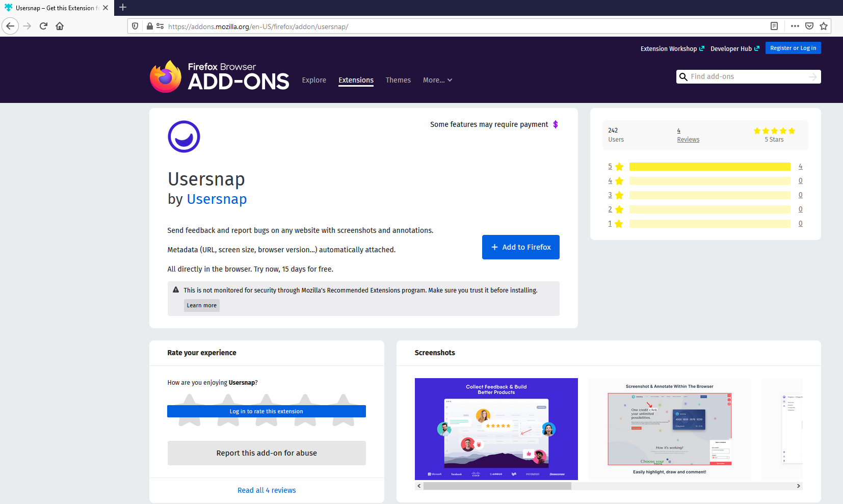
Task: Bookmark this page with the star
Action: (x=824, y=26)
